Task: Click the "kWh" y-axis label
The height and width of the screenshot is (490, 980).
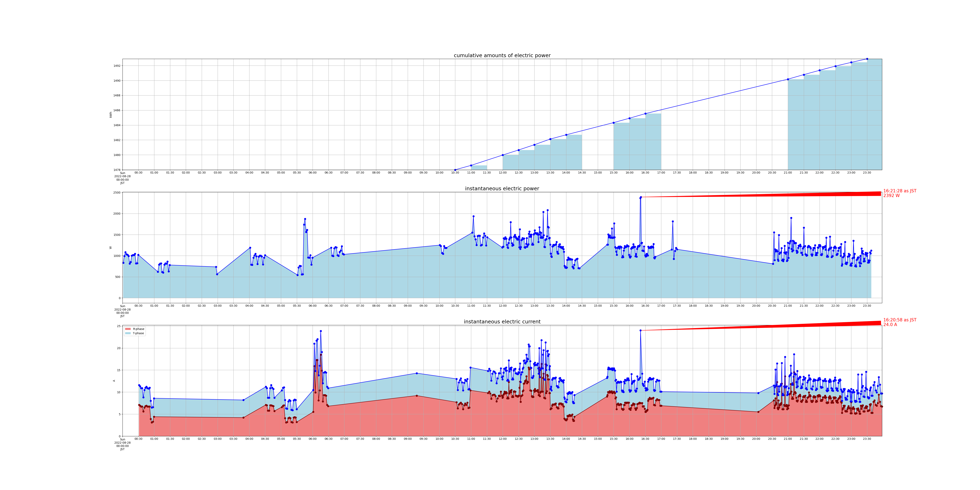Action: point(111,115)
